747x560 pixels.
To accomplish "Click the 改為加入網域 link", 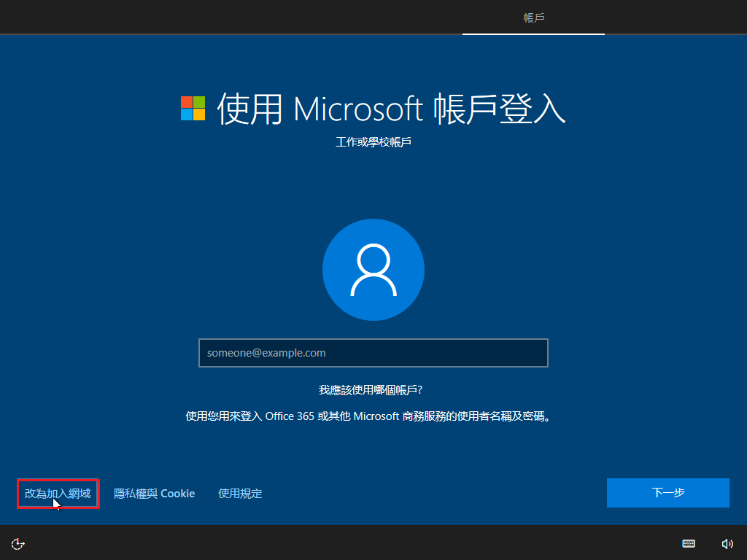I will (58, 494).
